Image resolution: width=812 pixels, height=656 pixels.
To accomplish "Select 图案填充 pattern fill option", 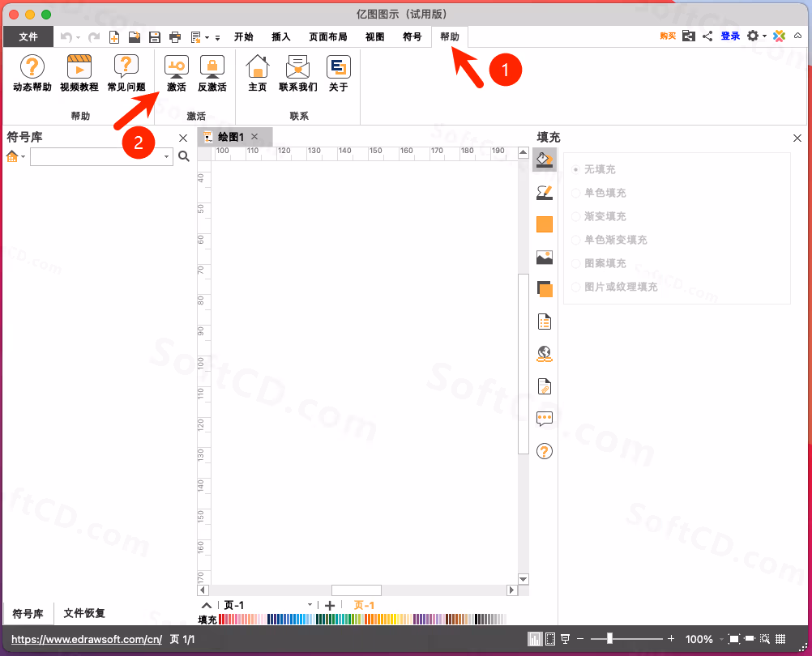I will coord(599,263).
